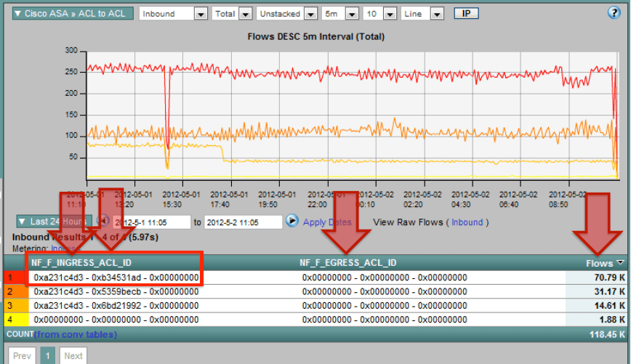Click the 118.45 K total count value
Viewport: 631px width, 364px height.
pos(607,334)
